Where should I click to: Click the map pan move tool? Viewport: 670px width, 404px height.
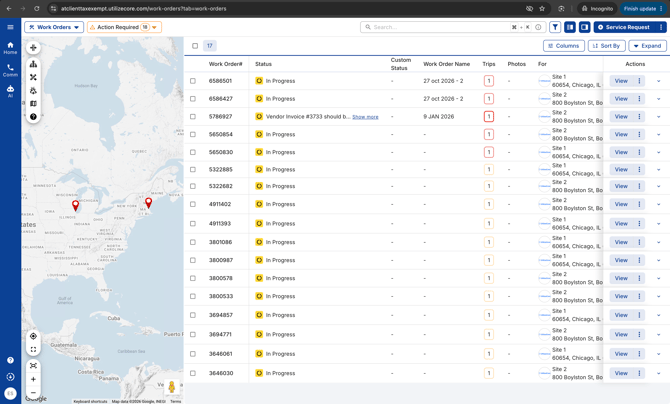coord(33,47)
